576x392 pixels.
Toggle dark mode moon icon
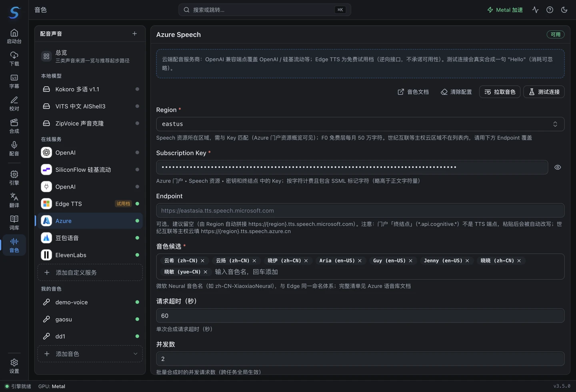pyautogui.click(x=564, y=10)
